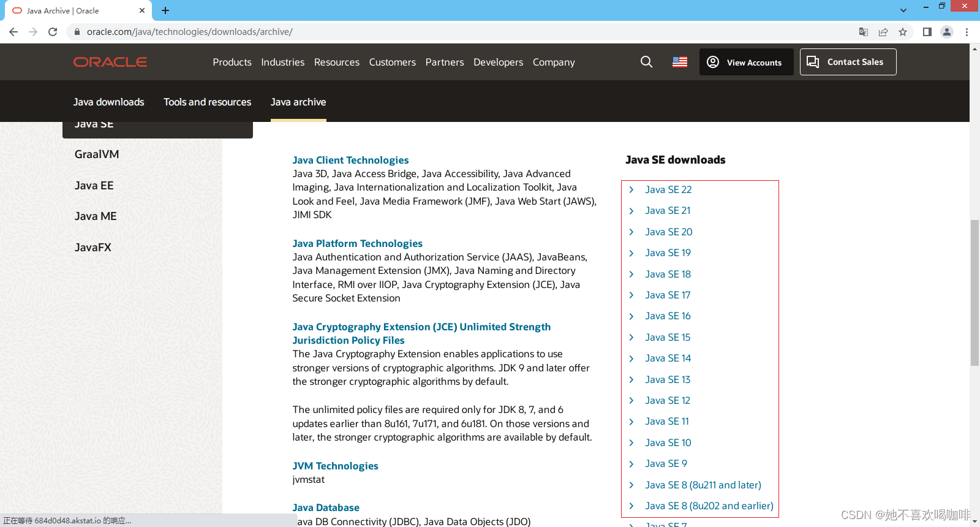This screenshot has height=527, width=980.
Task: Open the Java SE 11 link
Action: (x=667, y=422)
